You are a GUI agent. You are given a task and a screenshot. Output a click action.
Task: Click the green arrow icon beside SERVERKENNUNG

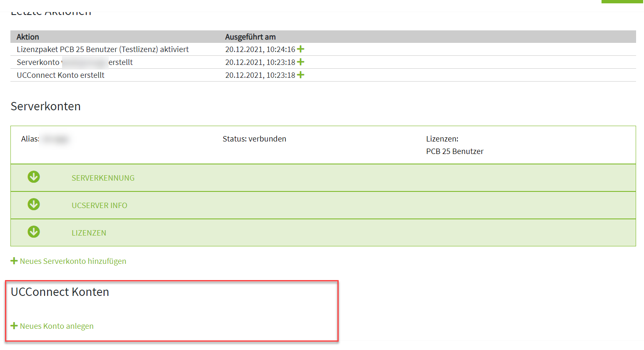click(34, 177)
